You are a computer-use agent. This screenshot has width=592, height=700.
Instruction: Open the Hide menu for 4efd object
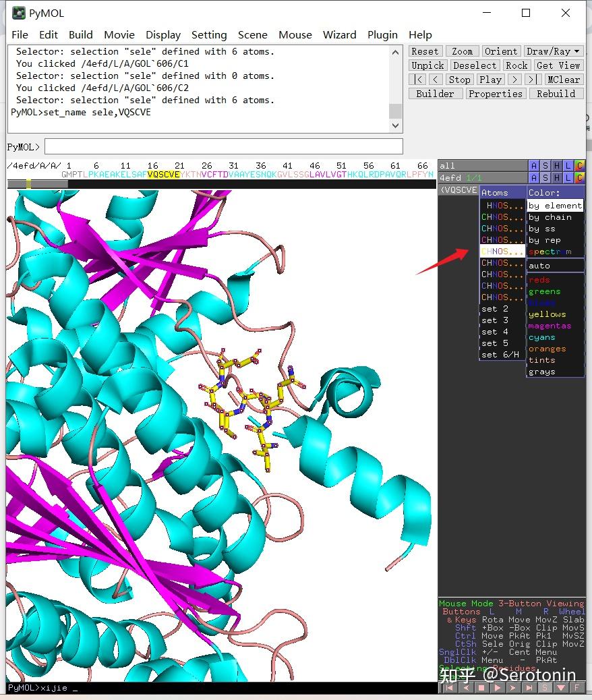pos(556,177)
